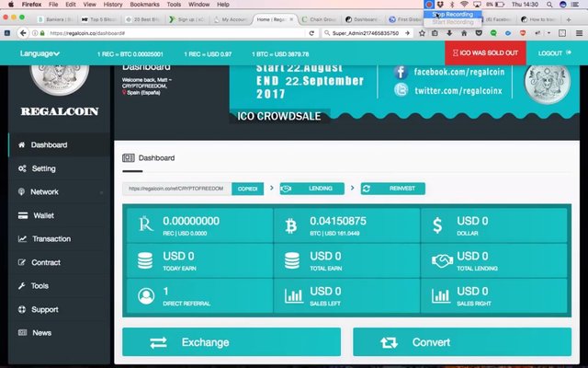Switch to the My Account tab
This screenshot has width=588, height=368.
coord(231,19)
